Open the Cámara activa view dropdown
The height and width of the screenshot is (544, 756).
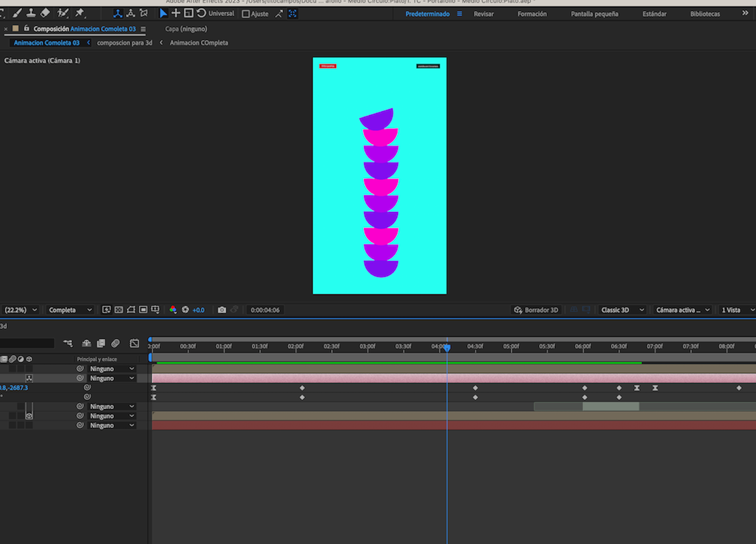pyautogui.click(x=683, y=310)
